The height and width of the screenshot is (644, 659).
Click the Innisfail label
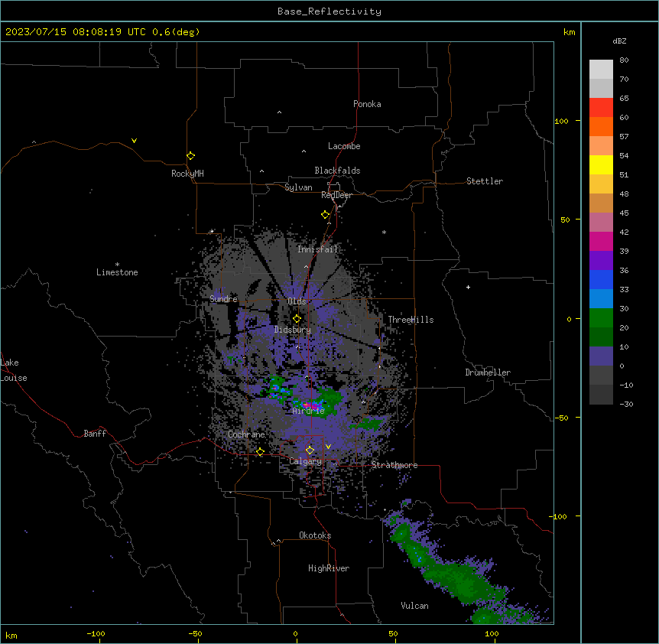[318, 249]
